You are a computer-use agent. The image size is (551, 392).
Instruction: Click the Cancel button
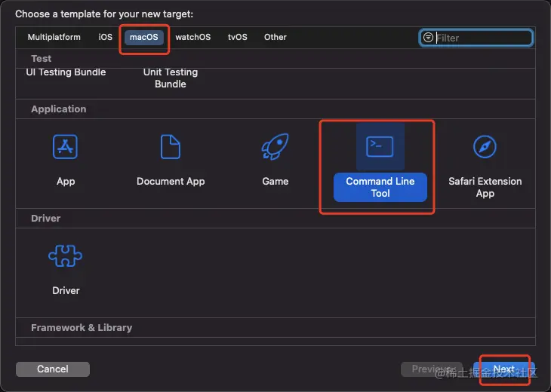tap(53, 369)
